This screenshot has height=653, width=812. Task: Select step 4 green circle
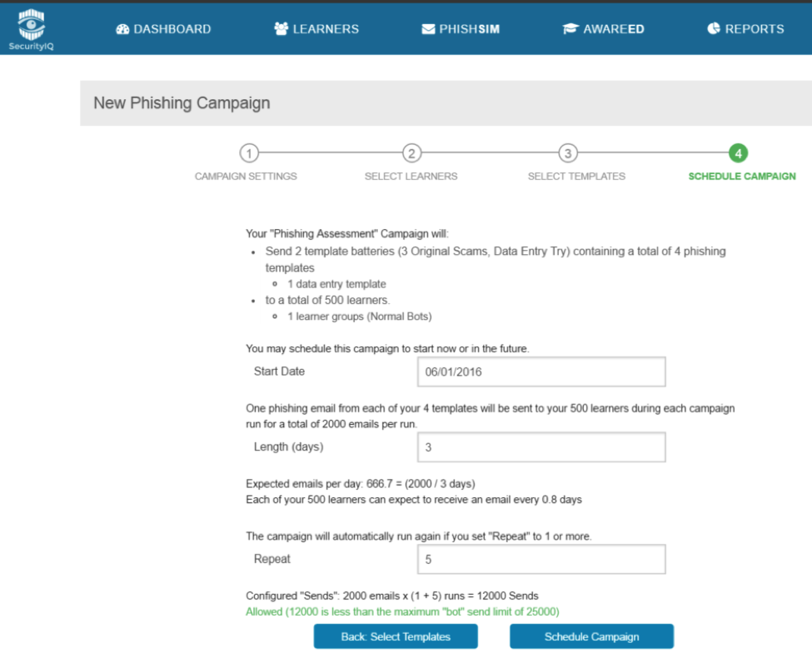(x=738, y=153)
